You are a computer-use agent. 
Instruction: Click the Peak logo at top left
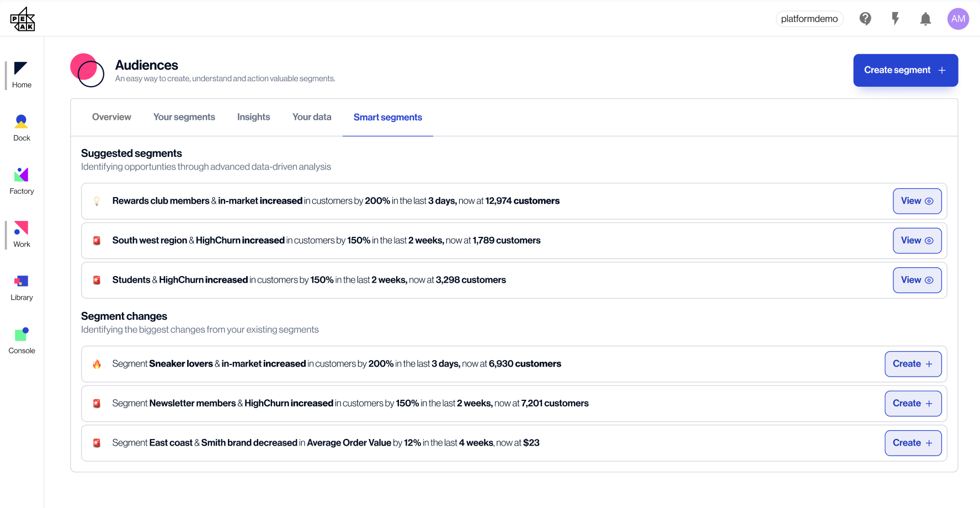pyautogui.click(x=22, y=19)
